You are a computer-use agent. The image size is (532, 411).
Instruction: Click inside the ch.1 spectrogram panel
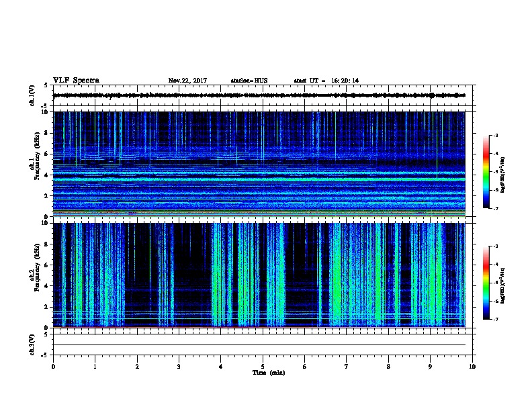[x=259, y=164]
